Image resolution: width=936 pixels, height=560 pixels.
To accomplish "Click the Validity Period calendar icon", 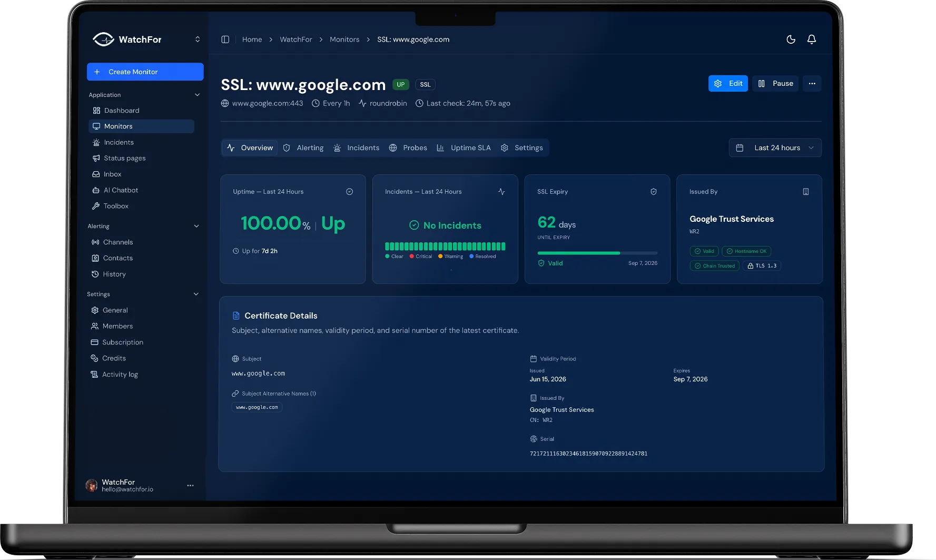I will pos(533,359).
